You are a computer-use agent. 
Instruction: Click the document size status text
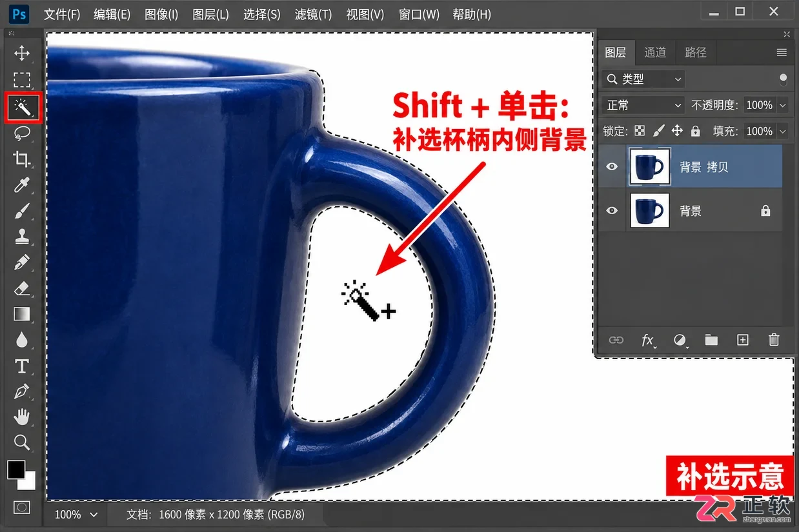tap(215, 515)
